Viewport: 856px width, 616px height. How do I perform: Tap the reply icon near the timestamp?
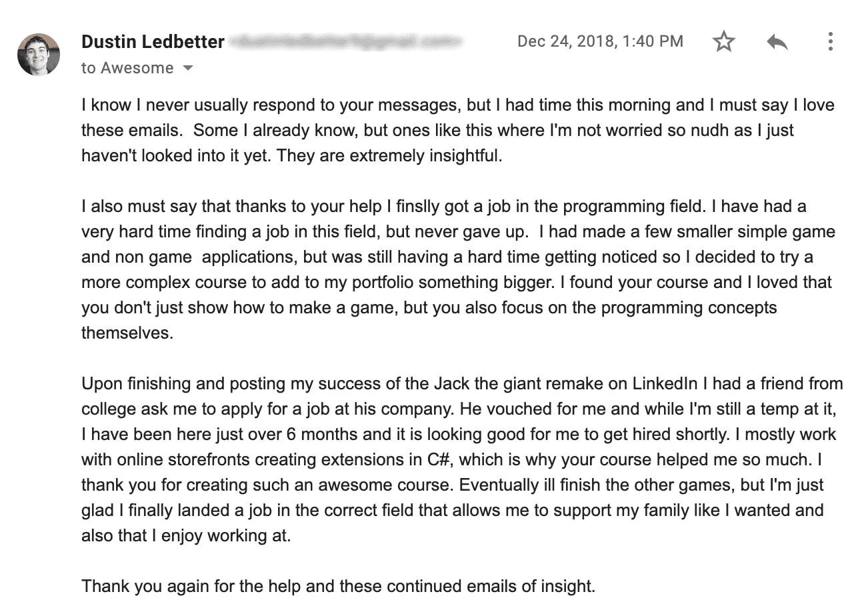pyautogui.click(x=777, y=41)
